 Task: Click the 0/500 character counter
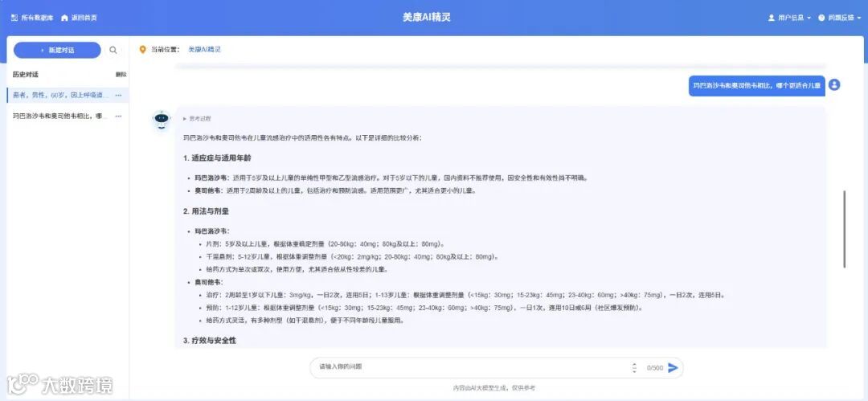pyautogui.click(x=655, y=368)
